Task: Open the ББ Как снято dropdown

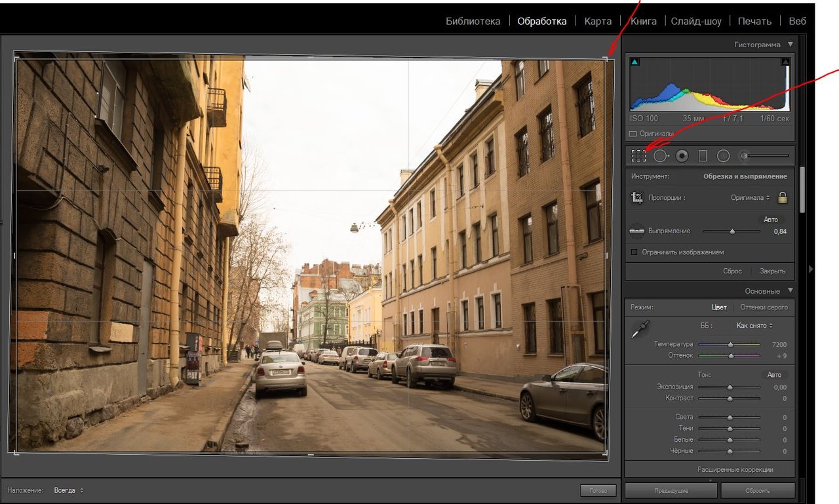Action: tap(754, 325)
